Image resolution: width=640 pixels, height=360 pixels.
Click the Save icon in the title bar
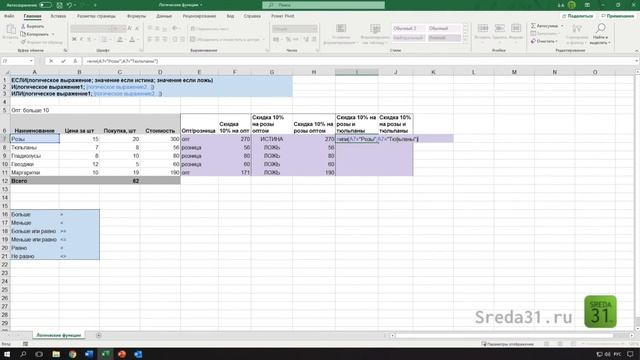coord(60,5)
